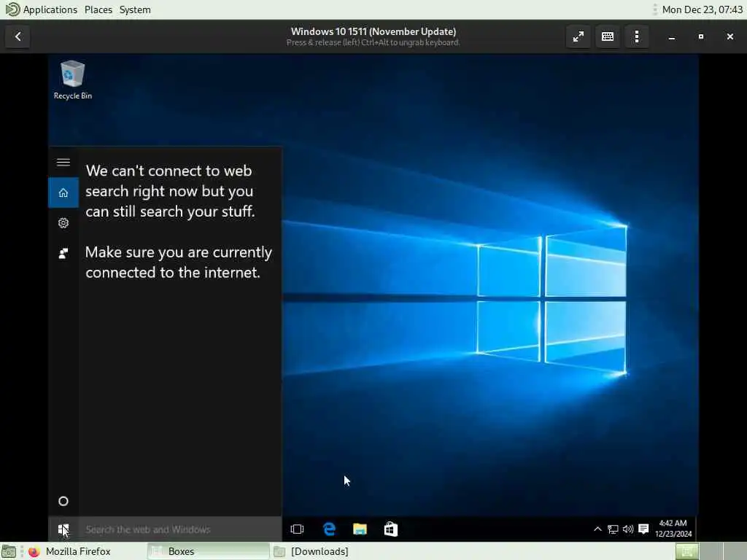Expand the Cortana hamburger menu
The width and height of the screenshot is (747, 560).
tap(63, 163)
